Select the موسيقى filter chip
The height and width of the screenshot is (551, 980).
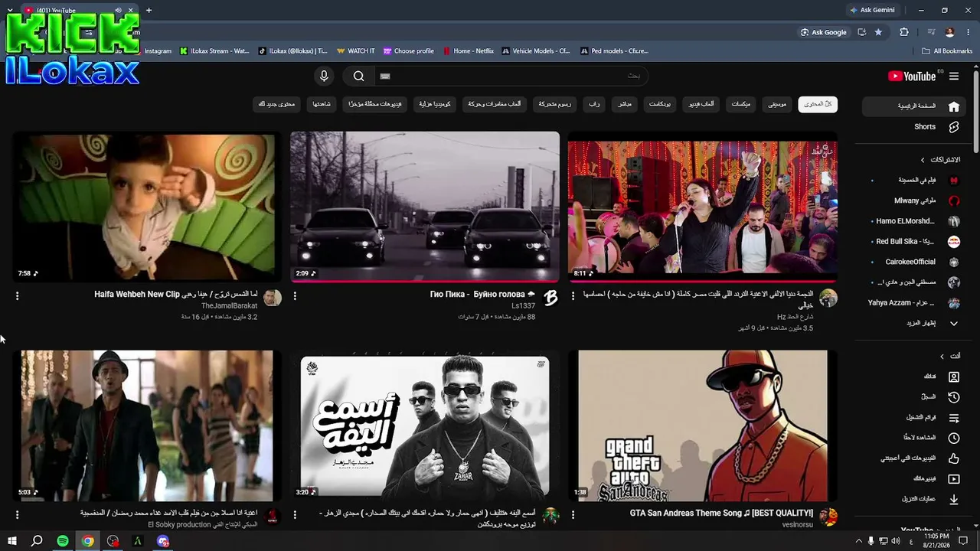777,104
